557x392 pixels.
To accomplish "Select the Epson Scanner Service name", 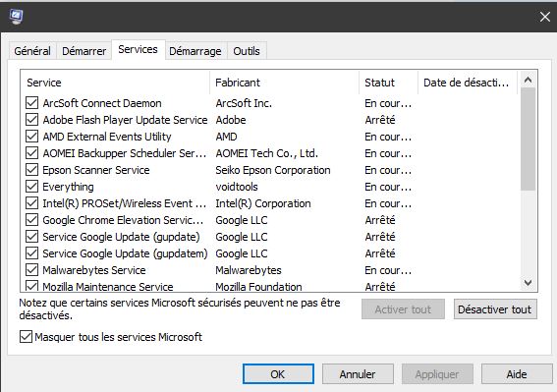I will pos(96,170).
